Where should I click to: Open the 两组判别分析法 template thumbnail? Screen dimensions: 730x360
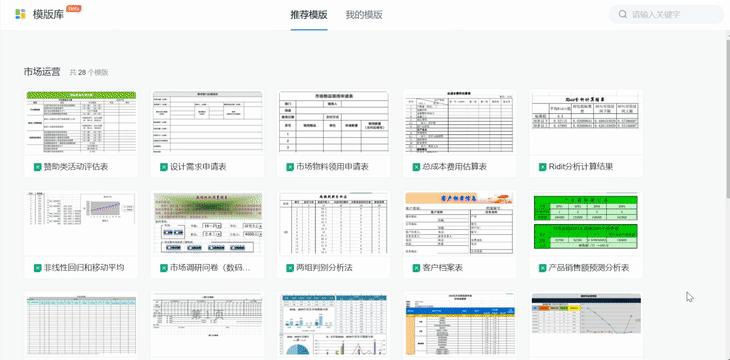(x=333, y=223)
